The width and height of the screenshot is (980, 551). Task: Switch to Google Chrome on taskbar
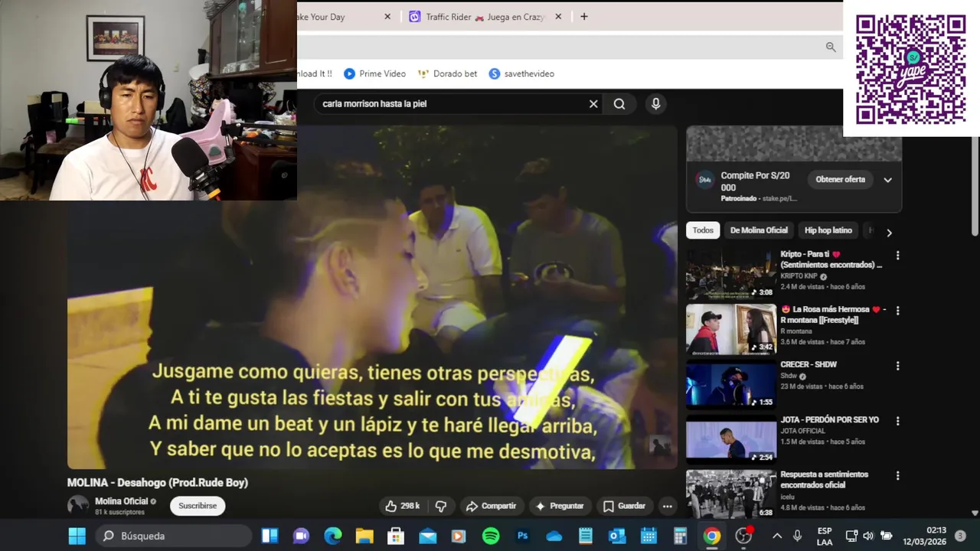pos(712,536)
